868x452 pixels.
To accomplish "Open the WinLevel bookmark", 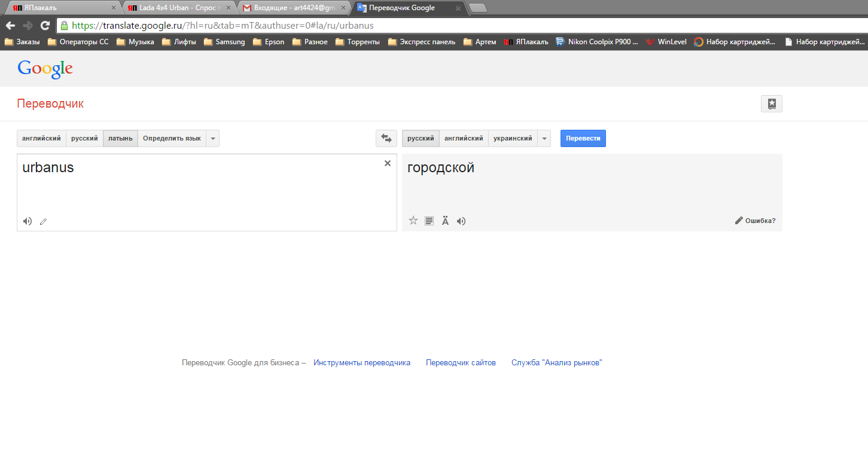I will point(666,42).
